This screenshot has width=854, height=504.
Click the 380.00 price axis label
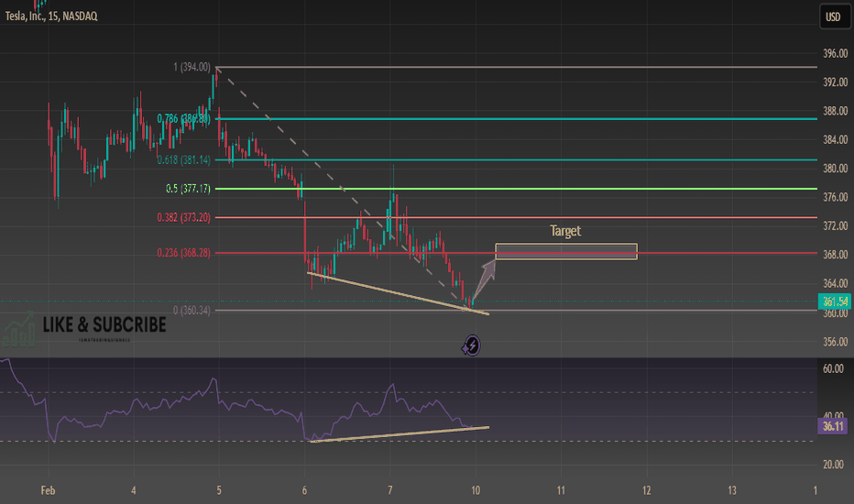pyautogui.click(x=835, y=169)
